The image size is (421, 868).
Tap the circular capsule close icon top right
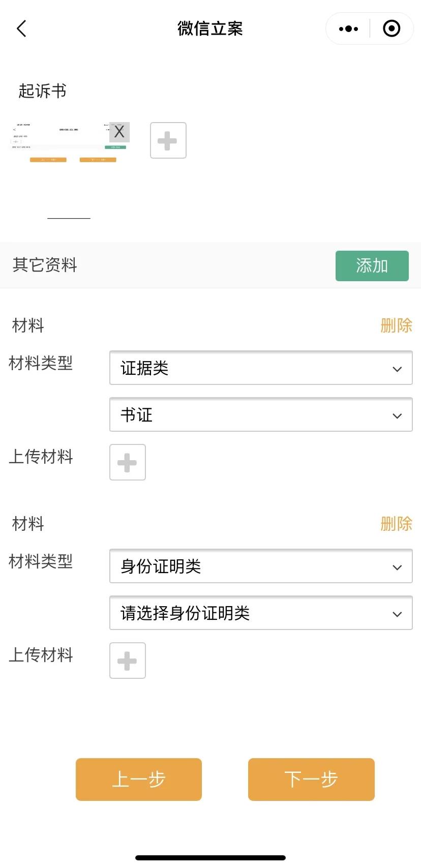click(392, 28)
